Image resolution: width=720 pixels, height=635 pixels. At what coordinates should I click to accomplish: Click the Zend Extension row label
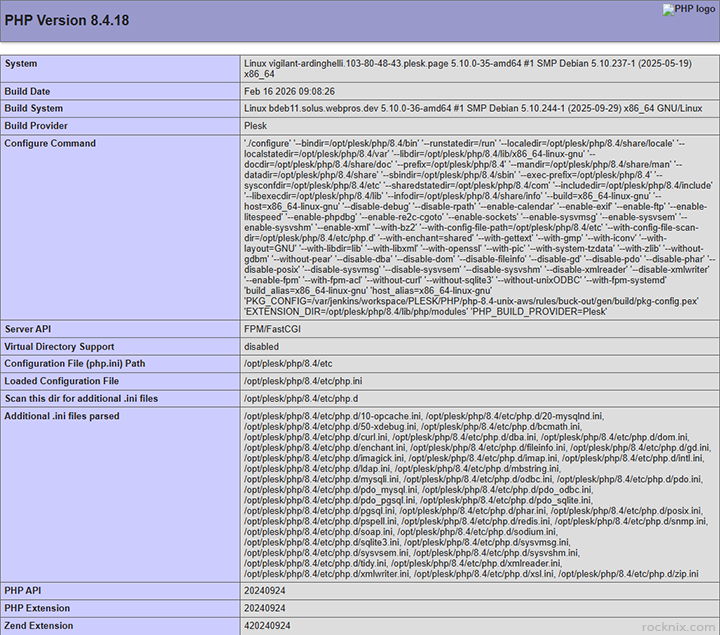coord(37,626)
